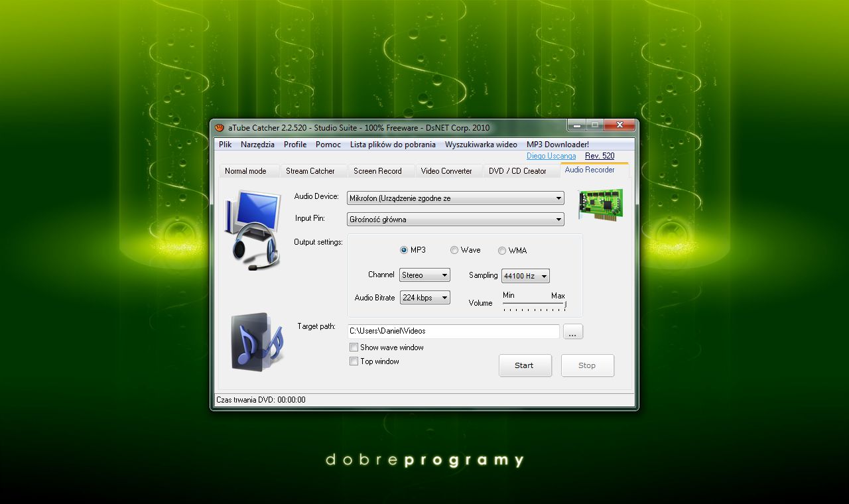Select WMA output format

[x=512, y=251]
